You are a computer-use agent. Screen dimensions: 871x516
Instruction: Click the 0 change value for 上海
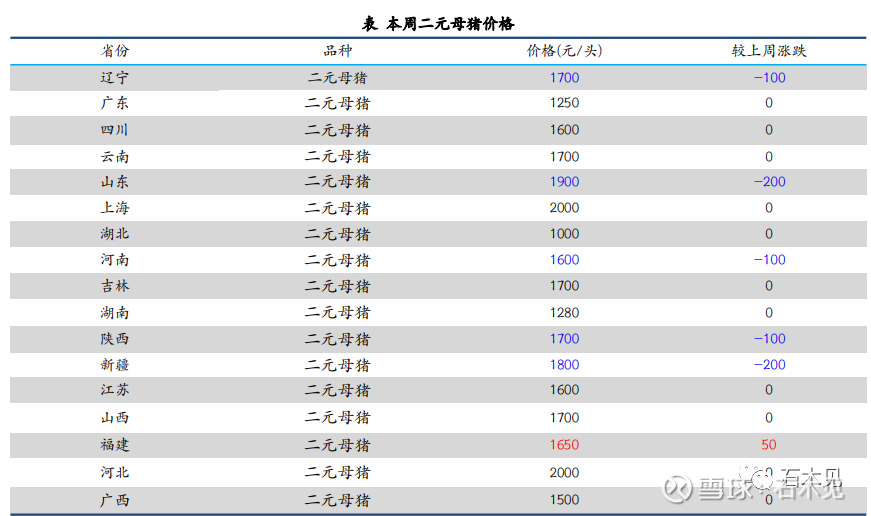769,208
